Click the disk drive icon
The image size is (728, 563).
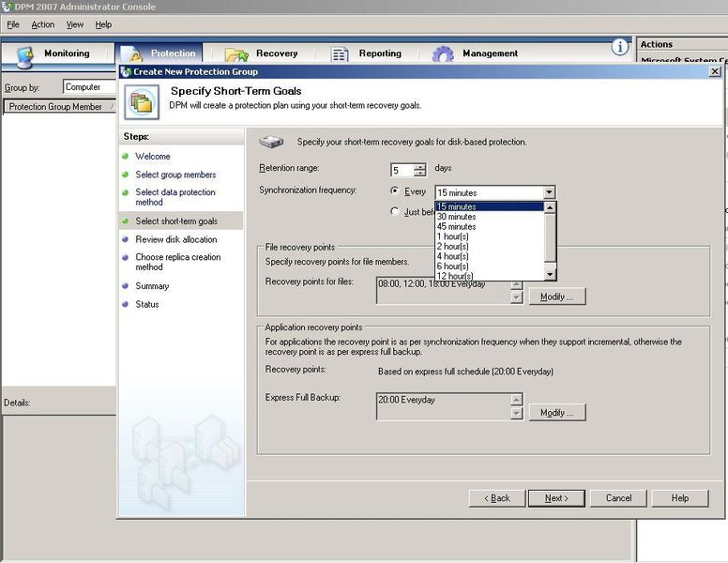click(271, 142)
